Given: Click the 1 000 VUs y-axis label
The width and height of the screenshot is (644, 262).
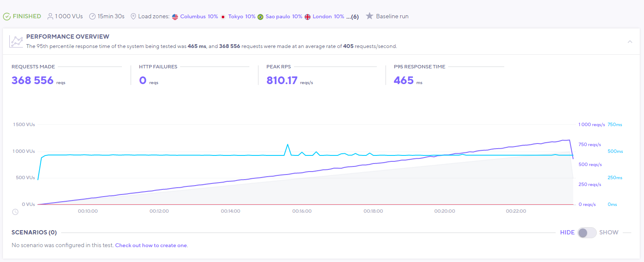Looking at the screenshot, I should (x=24, y=151).
